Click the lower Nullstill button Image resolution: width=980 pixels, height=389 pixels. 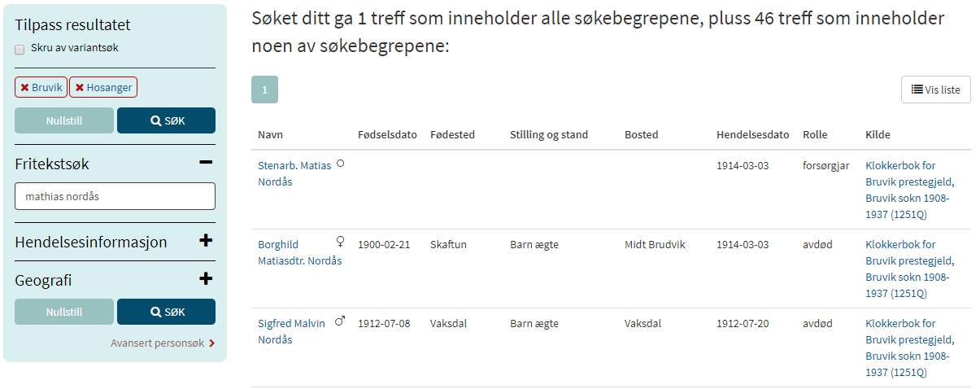[64, 312]
